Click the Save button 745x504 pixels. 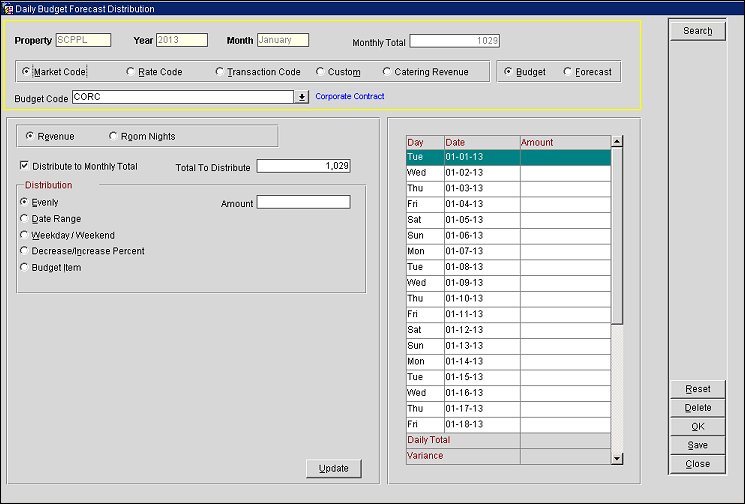point(697,445)
